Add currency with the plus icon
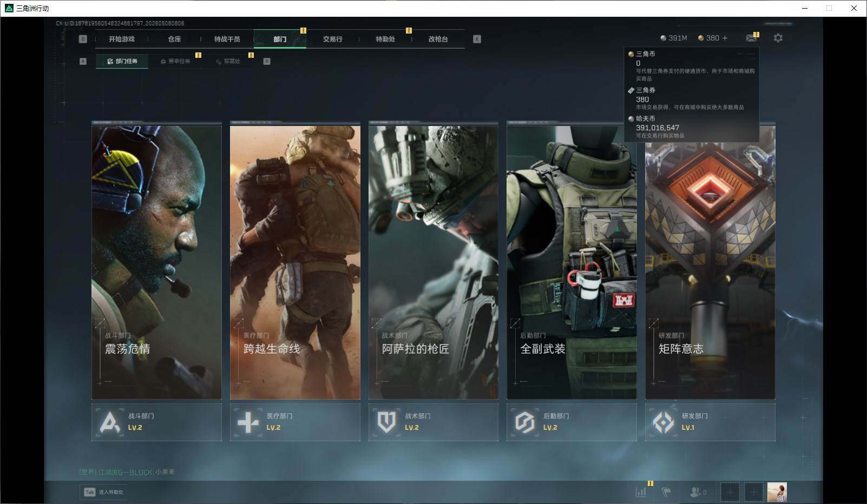 (x=725, y=38)
